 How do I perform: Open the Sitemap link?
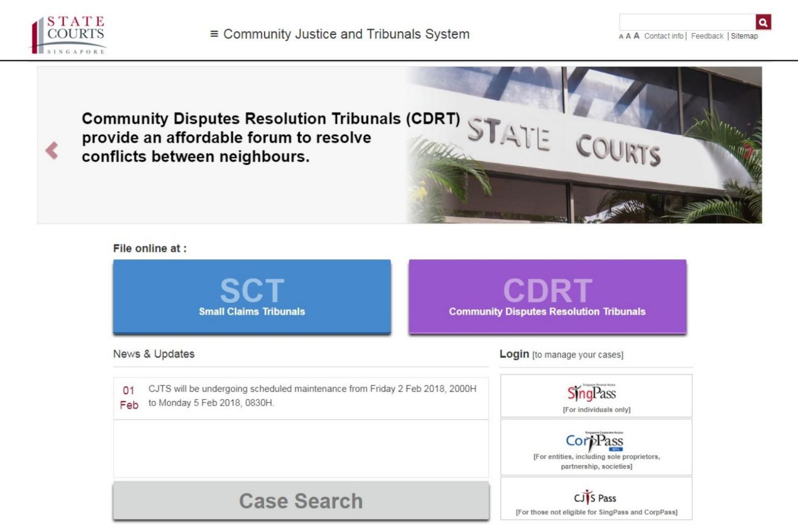tap(744, 36)
